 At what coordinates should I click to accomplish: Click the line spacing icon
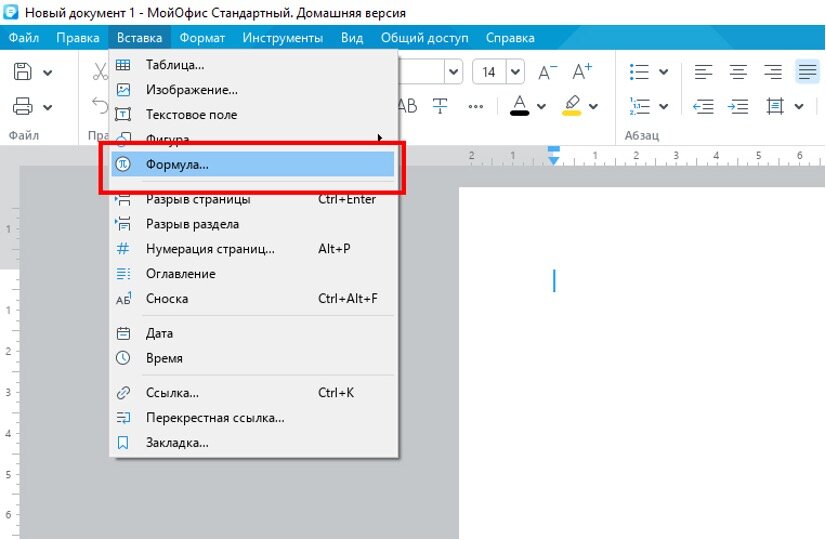click(775, 106)
